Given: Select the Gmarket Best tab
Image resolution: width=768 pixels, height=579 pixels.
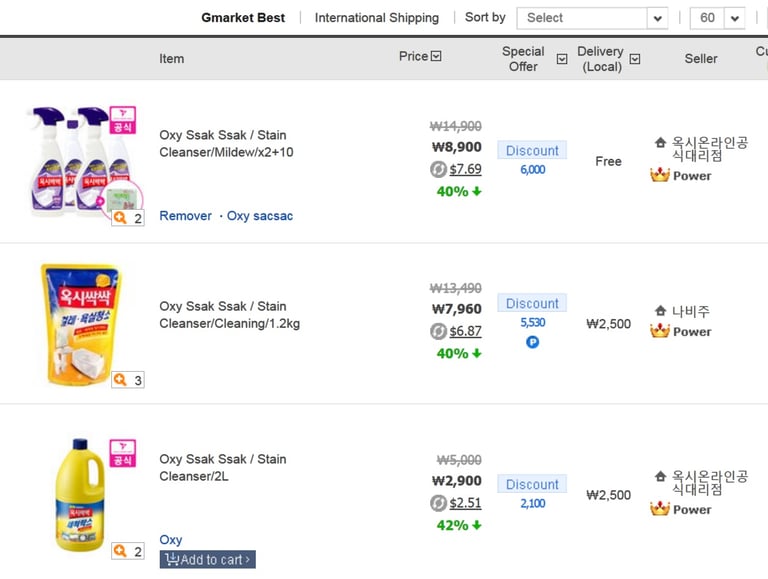Looking at the screenshot, I should tap(243, 18).
